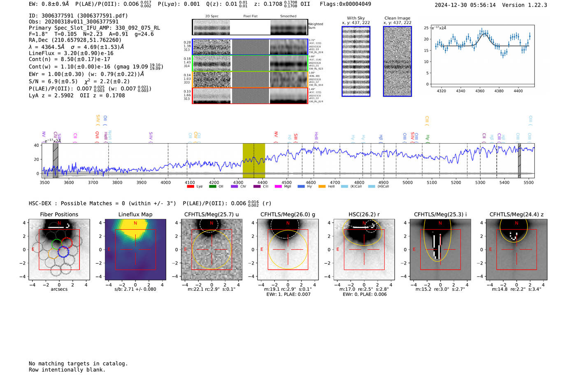Select the blue-bordered fiber 2D spectrum row
Image resolution: width=576 pixels, height=392 pixels.
250,47
